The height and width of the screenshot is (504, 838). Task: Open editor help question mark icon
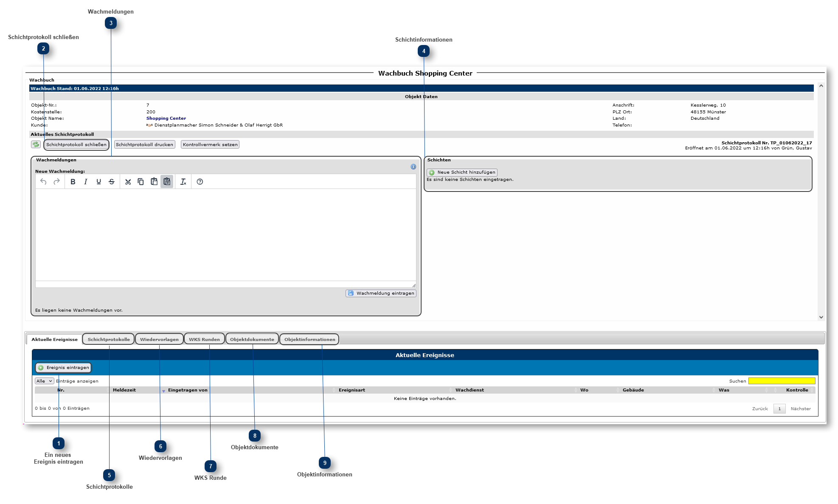tap(200, 182)
